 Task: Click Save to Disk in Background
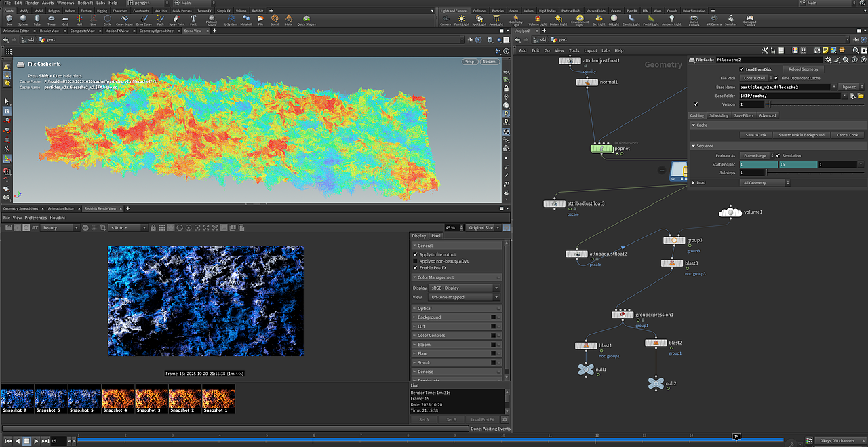pyautogui.click(x=801, y=135)
